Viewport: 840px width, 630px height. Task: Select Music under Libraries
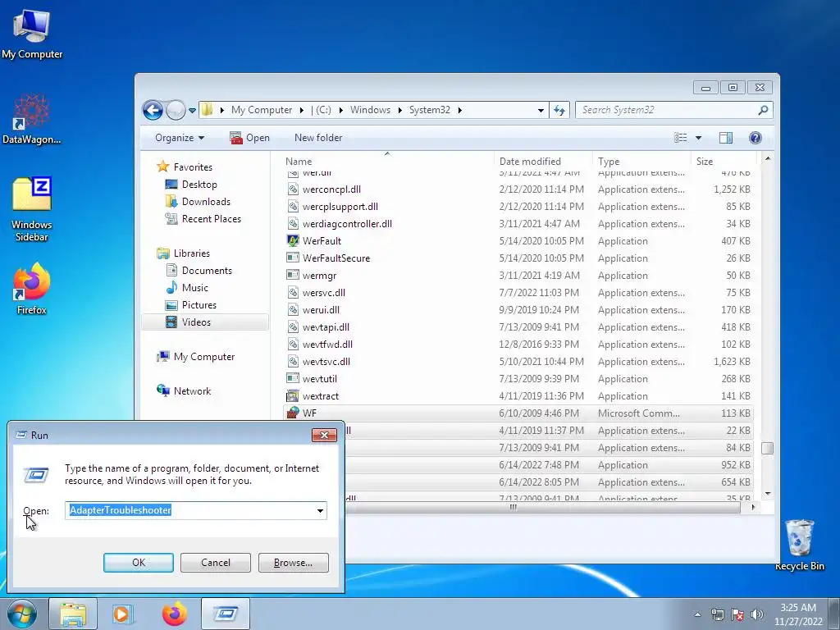click(195, 288)
